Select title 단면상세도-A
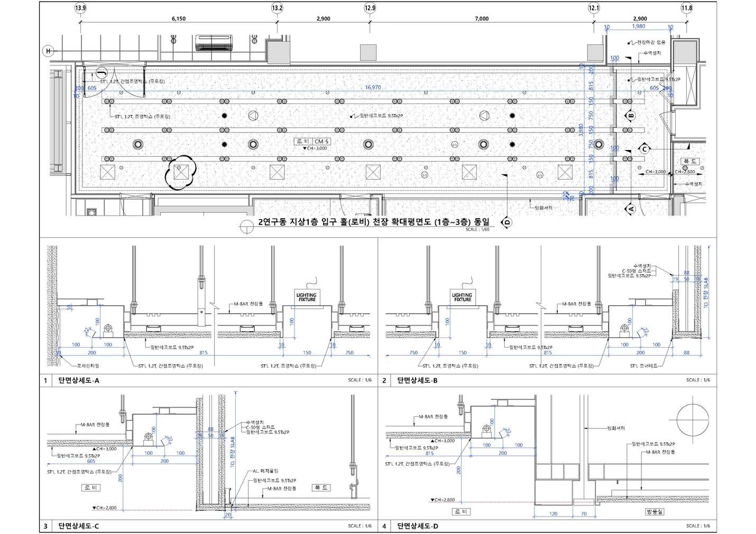The image size is (756, 534). click(x=79, y=380)
